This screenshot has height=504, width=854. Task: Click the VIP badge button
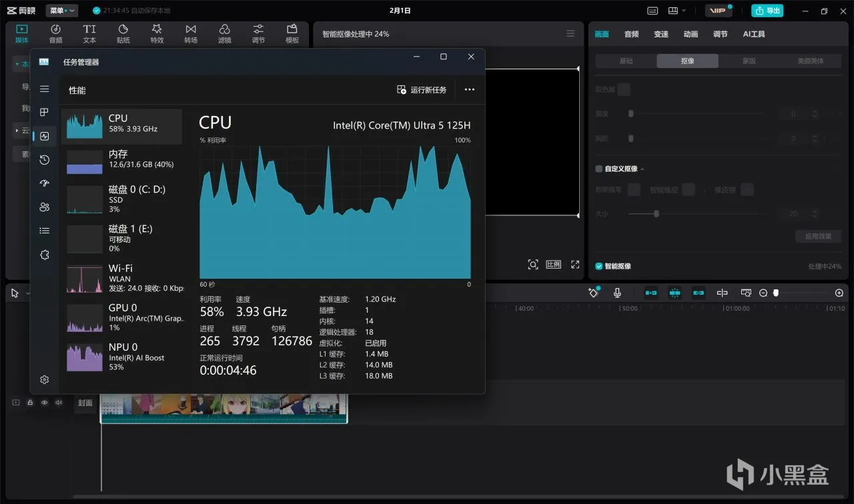click(719, 11)
